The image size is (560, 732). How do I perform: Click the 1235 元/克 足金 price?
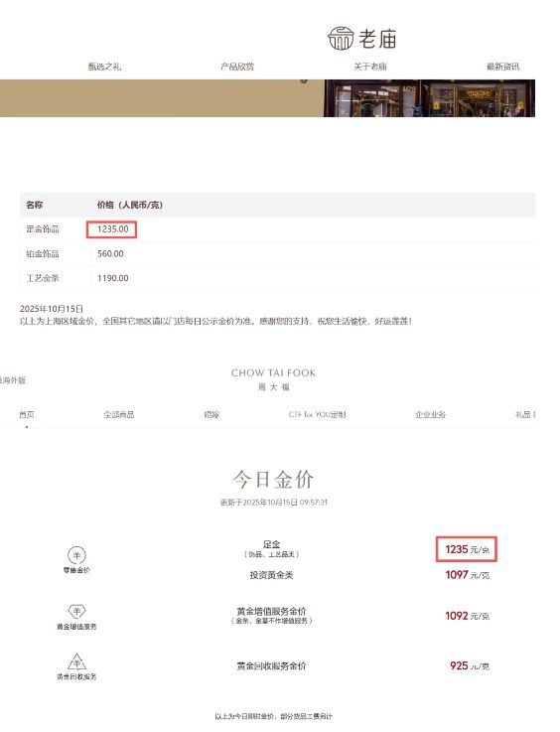point(467,549)
